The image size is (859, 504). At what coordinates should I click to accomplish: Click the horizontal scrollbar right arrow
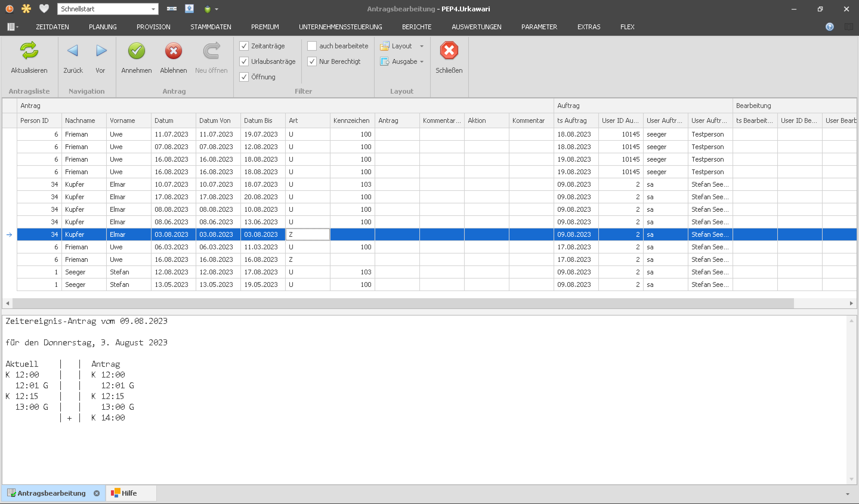[x=851, y=303]
